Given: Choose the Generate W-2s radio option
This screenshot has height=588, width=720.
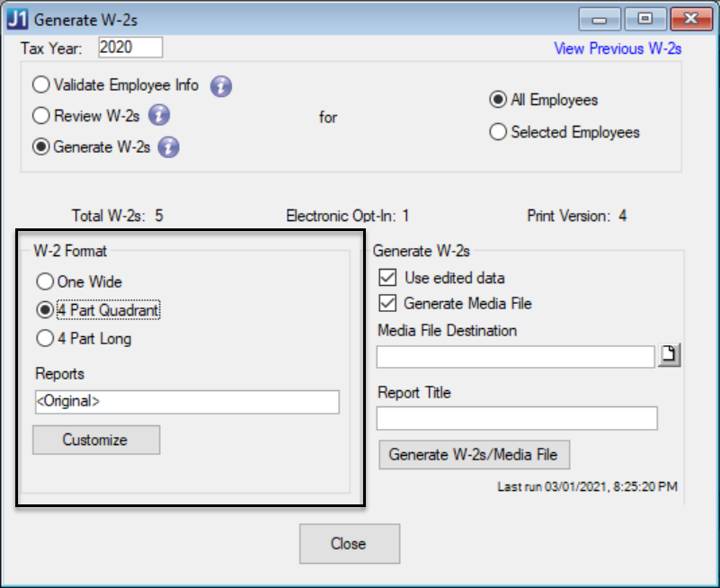Looking at the screenshot, I should pyautogui.click(x=41, y=147).
